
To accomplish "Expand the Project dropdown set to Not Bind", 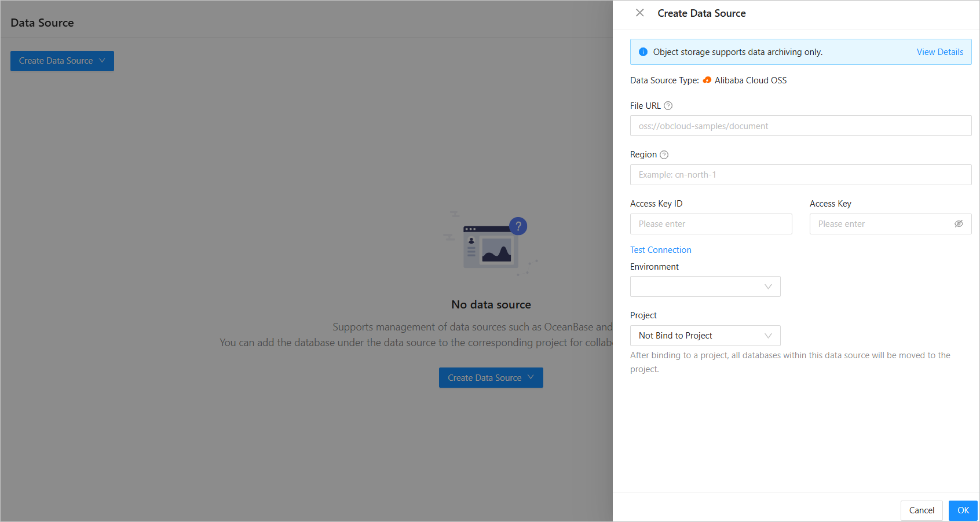I will [x=705, y=336].
